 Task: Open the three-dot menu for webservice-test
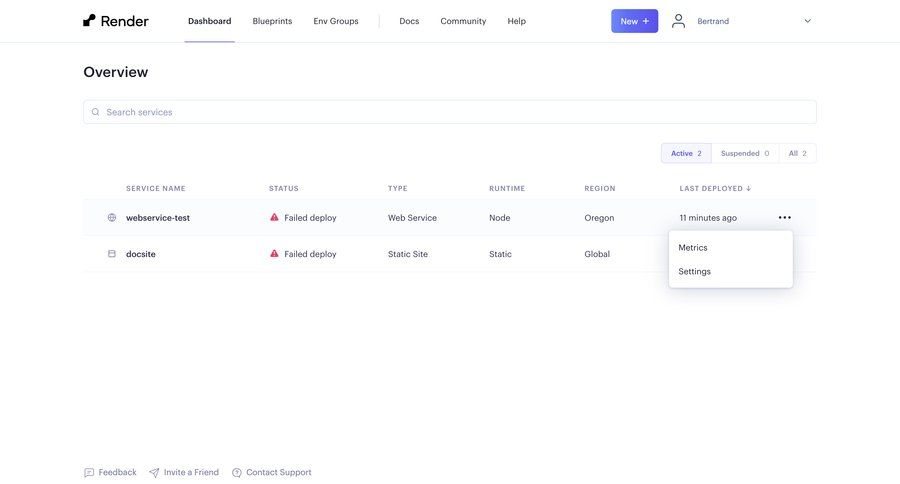coord(785,218)
